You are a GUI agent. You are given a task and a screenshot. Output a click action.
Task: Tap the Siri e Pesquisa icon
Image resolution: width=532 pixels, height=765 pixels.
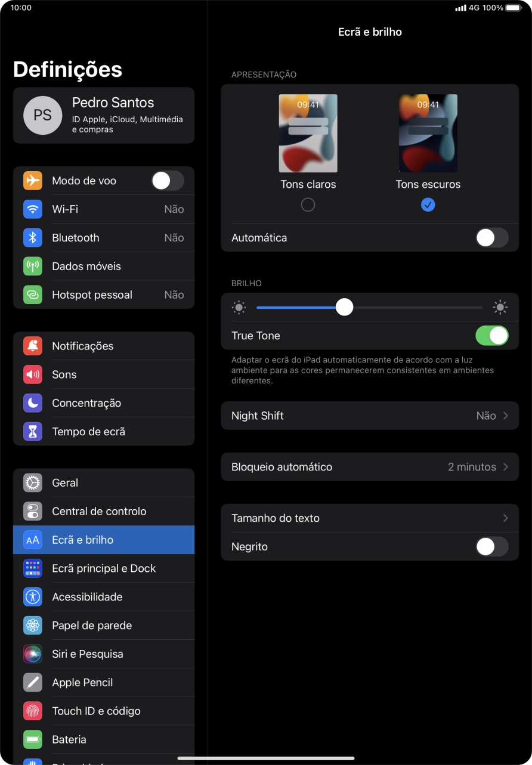(x=33, y=654)
